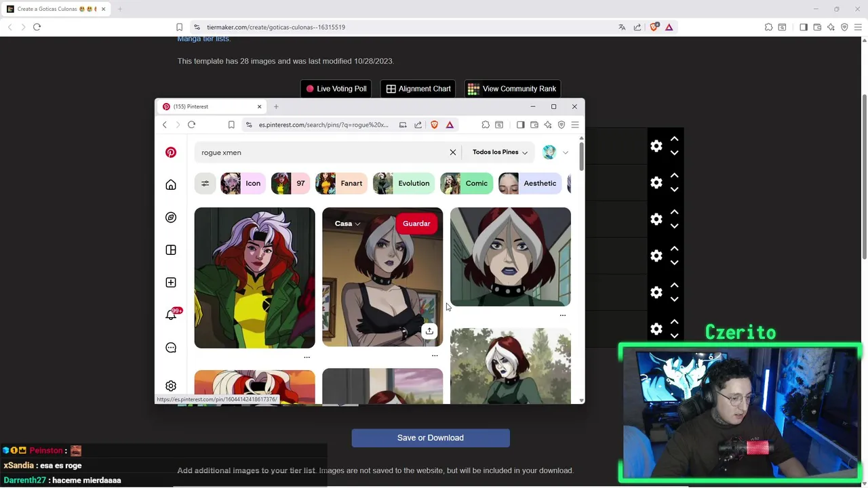Move fourth tier row up
868x488 pixels.
(x=674, y=249)
